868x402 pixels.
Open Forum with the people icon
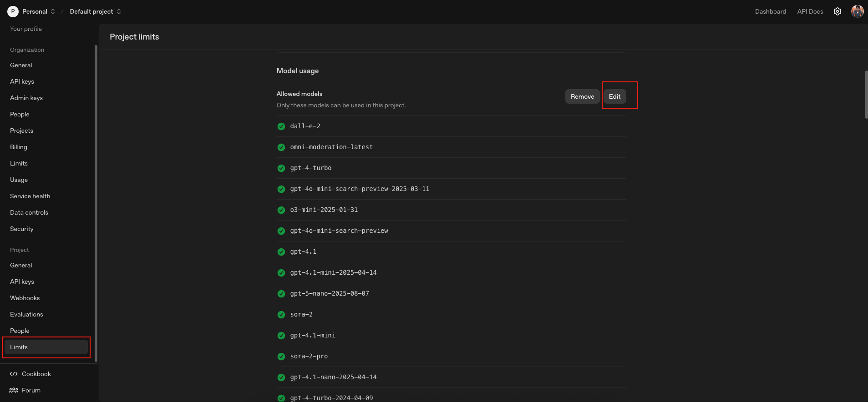click(x=14, y=390)
